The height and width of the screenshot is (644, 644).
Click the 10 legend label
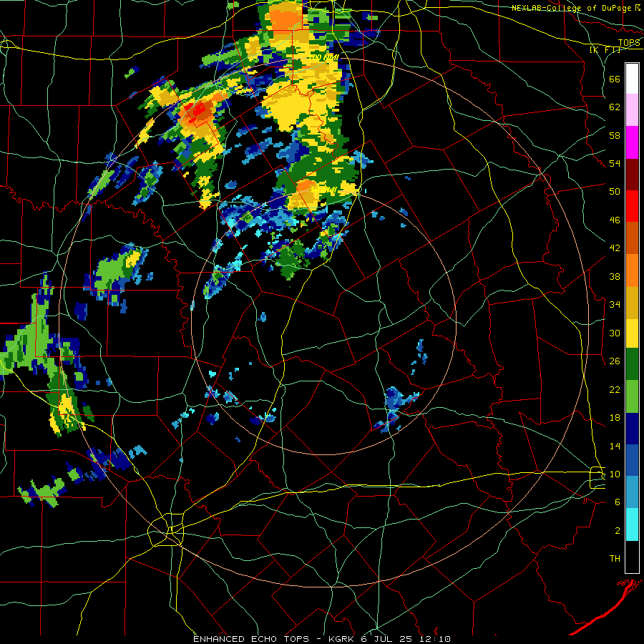pos(615,474)
